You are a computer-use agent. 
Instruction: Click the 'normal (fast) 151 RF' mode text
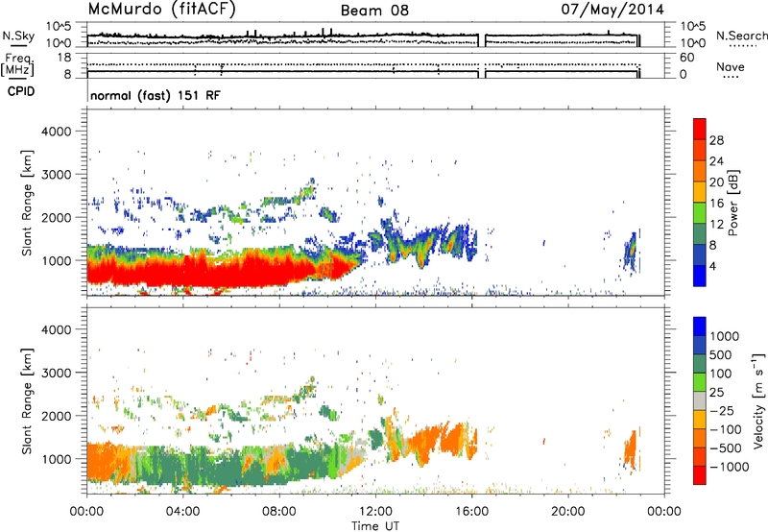(156, 95)
